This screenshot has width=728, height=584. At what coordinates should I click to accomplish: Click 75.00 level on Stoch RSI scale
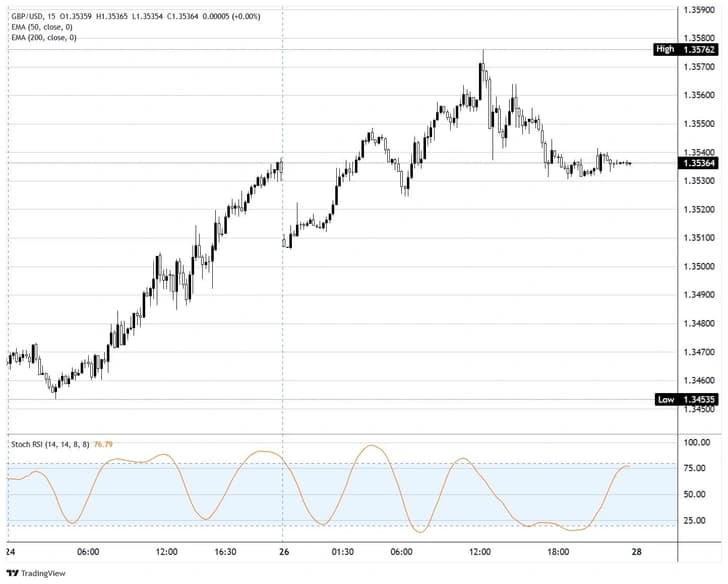tap(694, 467)
